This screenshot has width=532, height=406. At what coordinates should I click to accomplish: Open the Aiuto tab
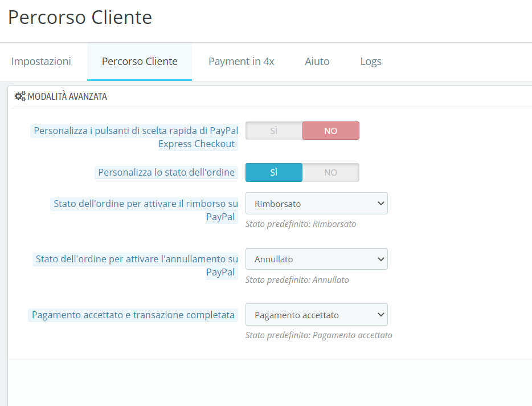coord(317,62)
